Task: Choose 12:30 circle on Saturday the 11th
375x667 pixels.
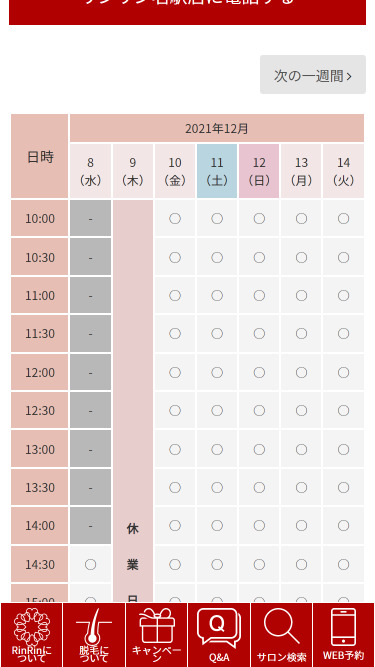Action: point(217,410)
